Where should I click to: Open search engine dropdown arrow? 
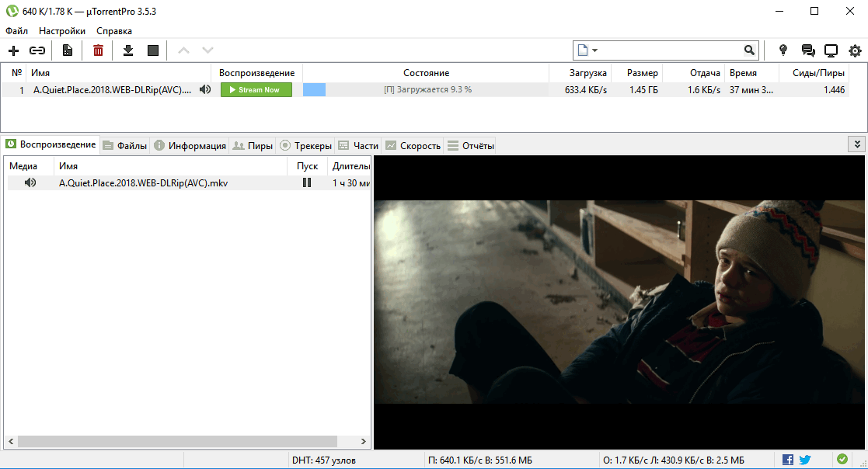click(x=595, y=50)
